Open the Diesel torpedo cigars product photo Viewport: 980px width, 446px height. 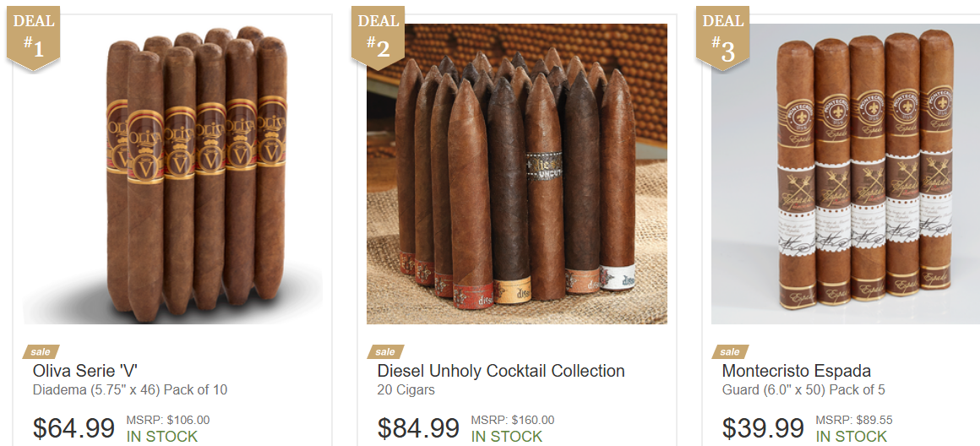click(517, 174)
